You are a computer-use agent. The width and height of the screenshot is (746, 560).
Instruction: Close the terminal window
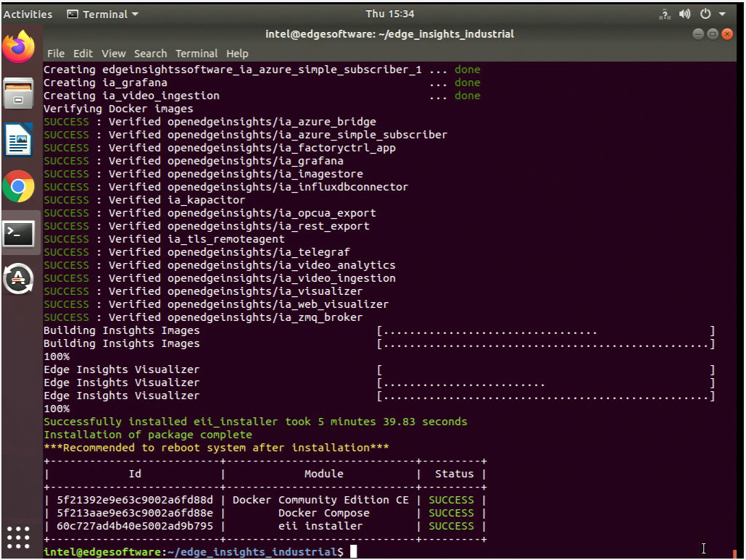click(727, 34)
